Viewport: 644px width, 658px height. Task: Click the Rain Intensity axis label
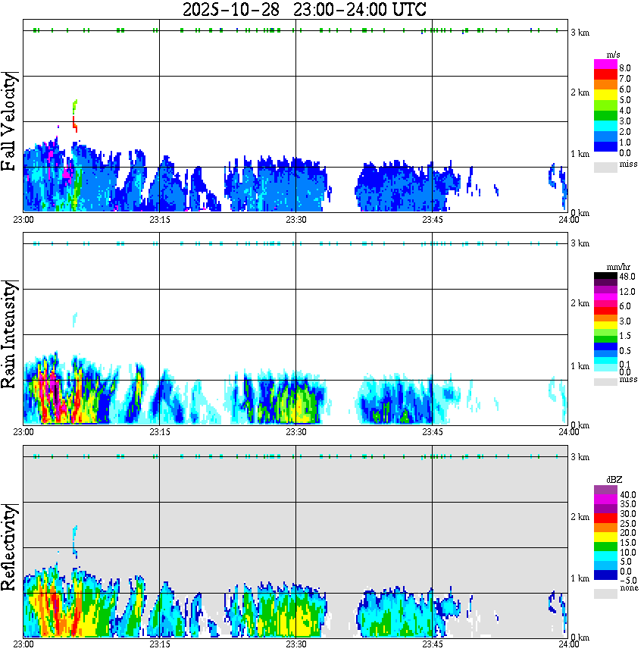tap(9, 334)
